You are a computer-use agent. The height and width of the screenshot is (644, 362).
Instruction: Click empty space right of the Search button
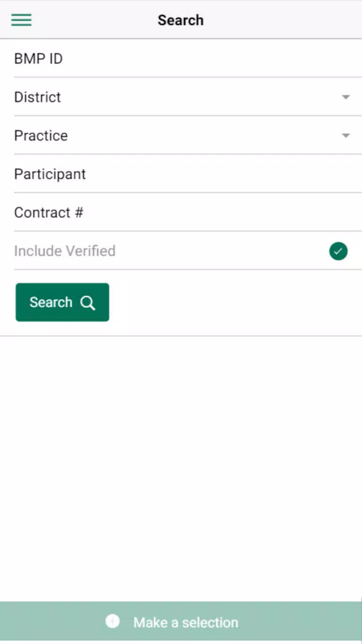tap(238, 303)
